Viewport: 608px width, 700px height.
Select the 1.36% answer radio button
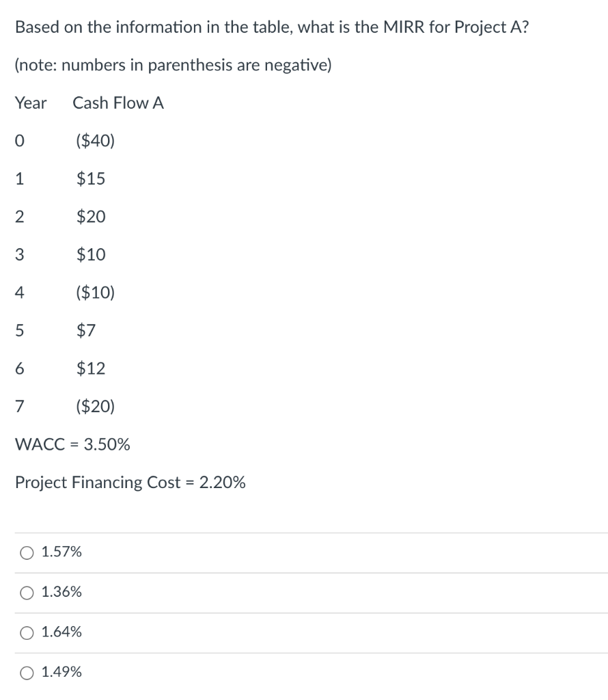click(x=27, y=593)
